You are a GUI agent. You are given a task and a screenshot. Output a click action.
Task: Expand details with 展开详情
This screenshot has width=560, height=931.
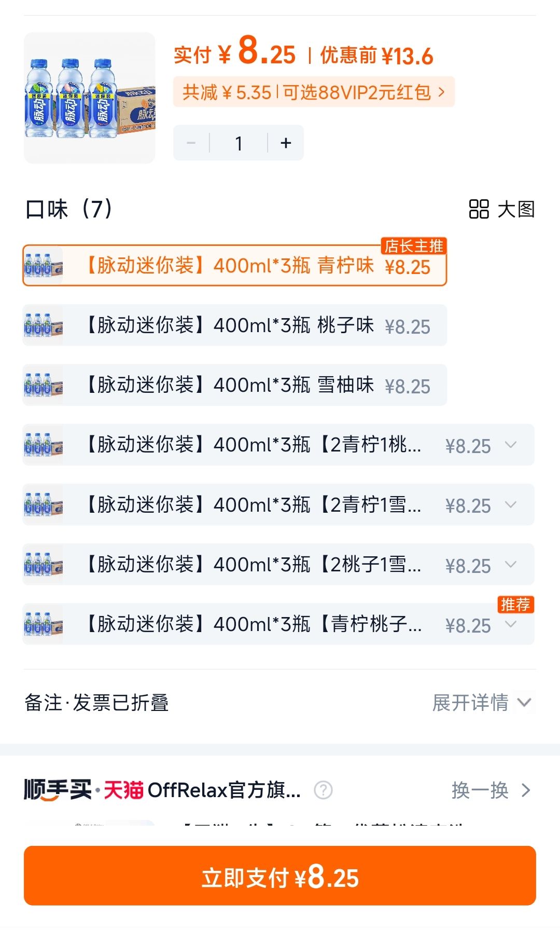click(482, 703)
